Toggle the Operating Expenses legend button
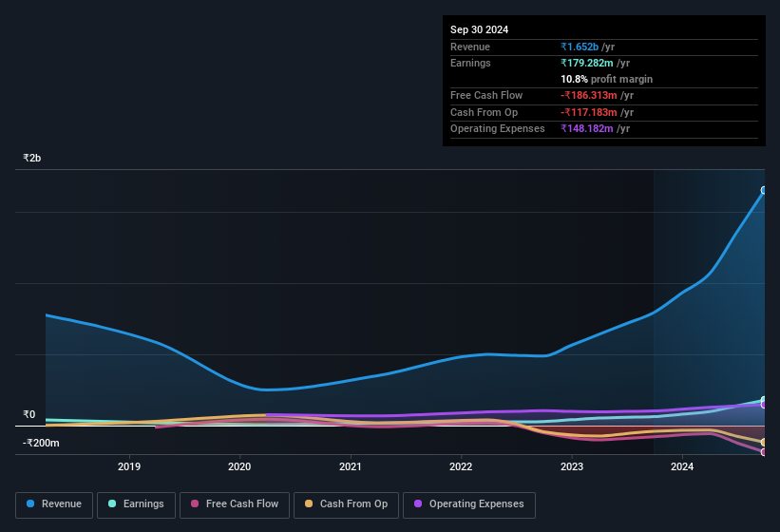 [468, 504]
